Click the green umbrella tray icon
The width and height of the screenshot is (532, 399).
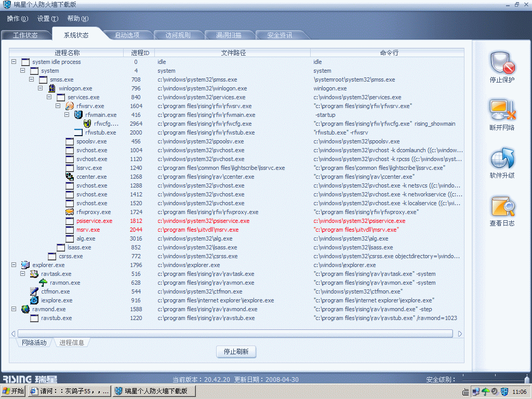pos(486,392)
